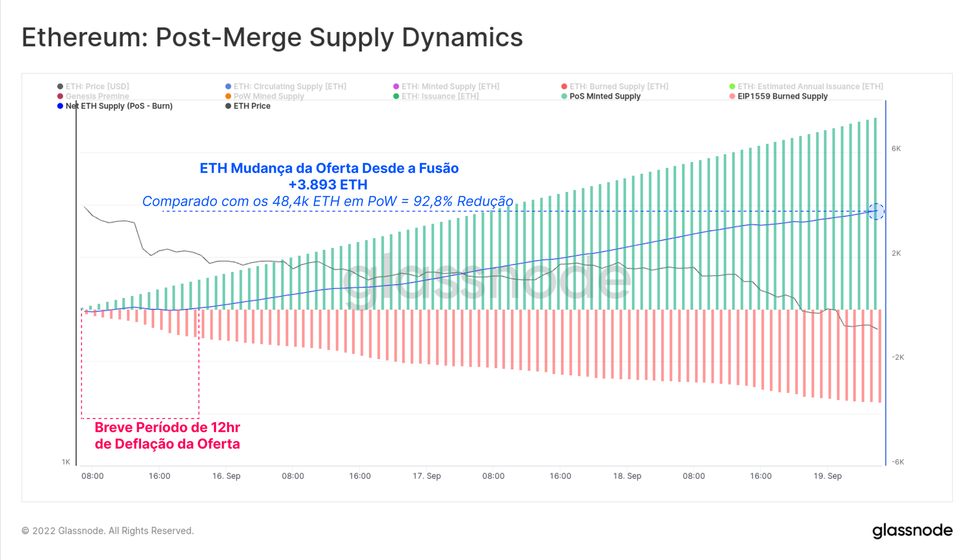Viewport: 973px width, 560px height.
Task: Toggle the Genesis Premine legend series
Action: pos(97,96)
